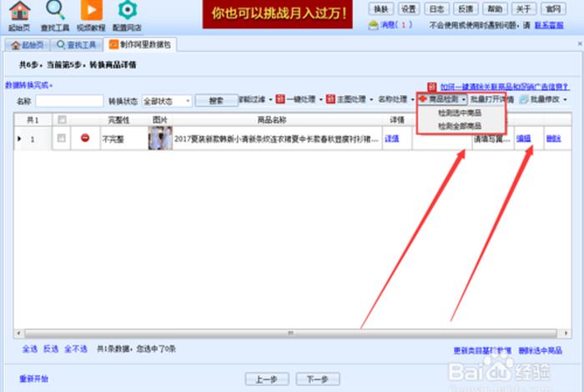
Task: Click the red icon next to 一键处理
Action: (x=280, y=99)
